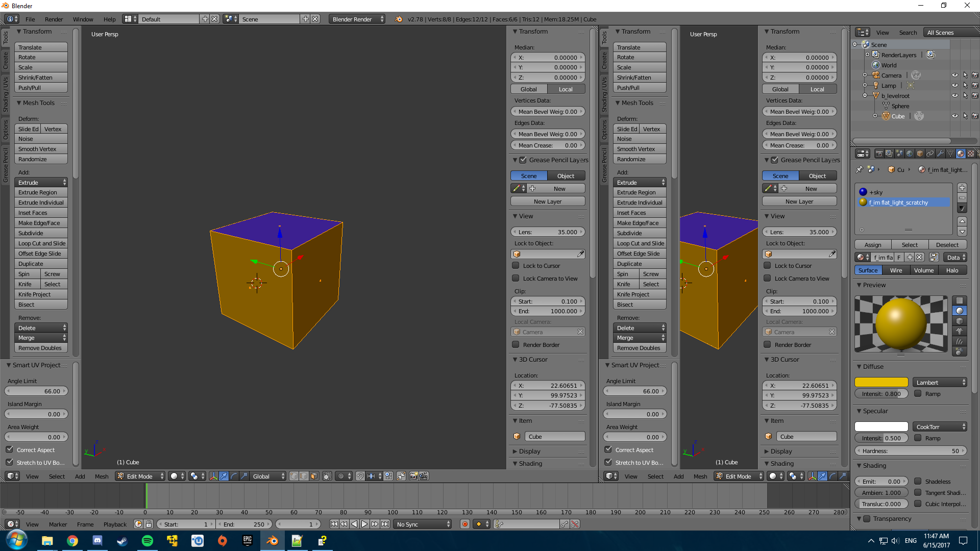Open the Object properties tab (cube icon)
This screenshot has height=551, width=980.
click(x=919, y=154)
